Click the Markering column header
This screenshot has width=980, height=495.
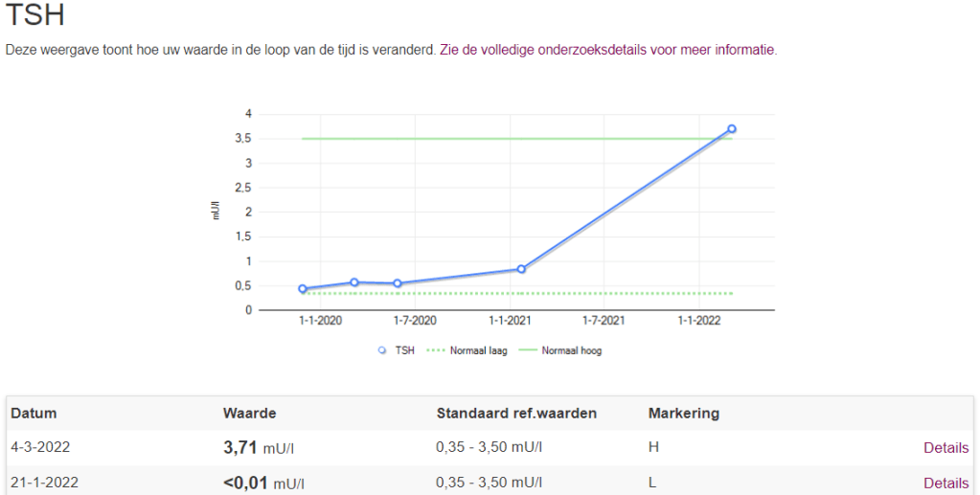coord(683,414)
